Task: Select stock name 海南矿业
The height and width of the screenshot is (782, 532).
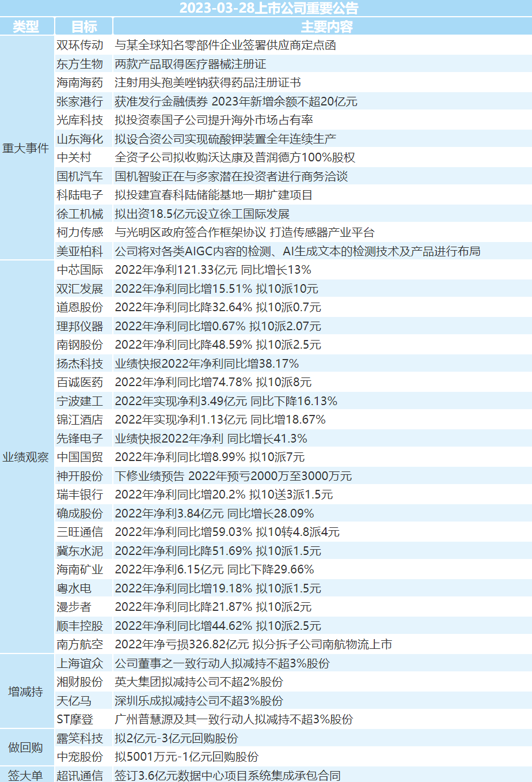Action: pyautogui.click(x=80, y=569)
